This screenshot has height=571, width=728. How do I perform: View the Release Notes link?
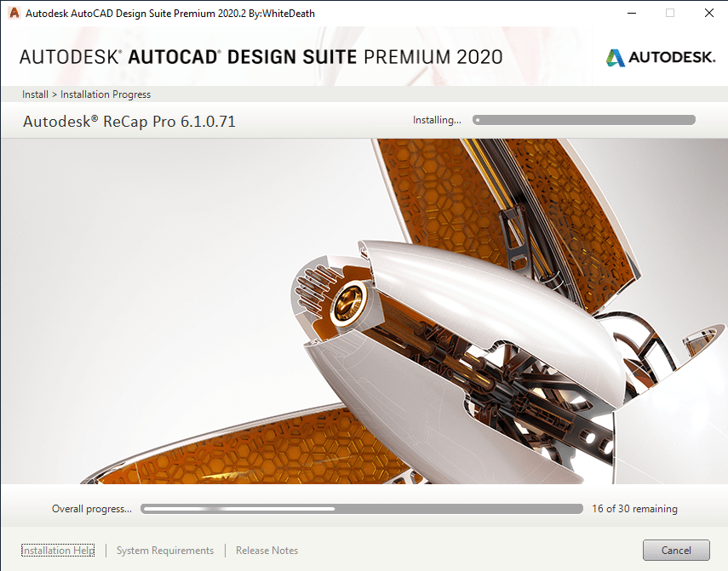click(x=267, y=550)
